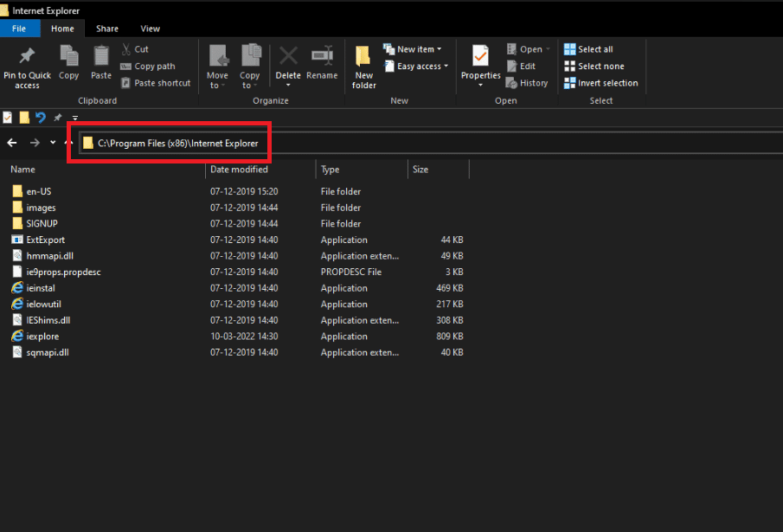
Task: Switch to the View ribbon tab
Action: point(150,29)
